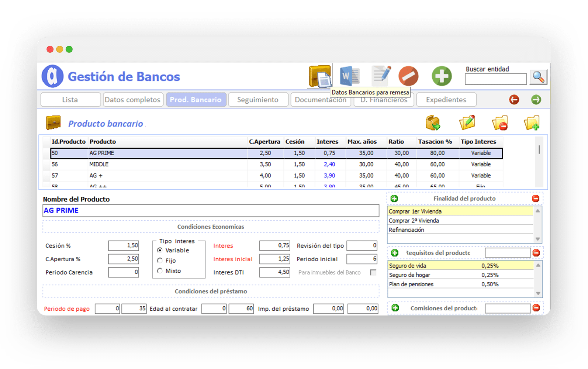Remove a Requisitos del producto entry

[536, 253]
